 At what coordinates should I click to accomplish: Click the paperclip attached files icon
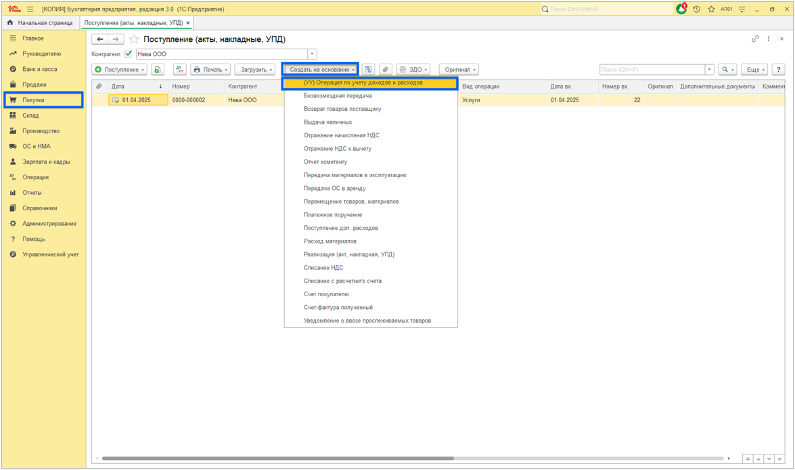pos(386,70)
